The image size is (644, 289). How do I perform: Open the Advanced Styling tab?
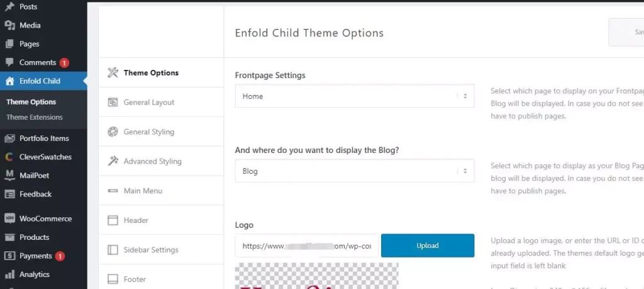[x=152, y=161]
